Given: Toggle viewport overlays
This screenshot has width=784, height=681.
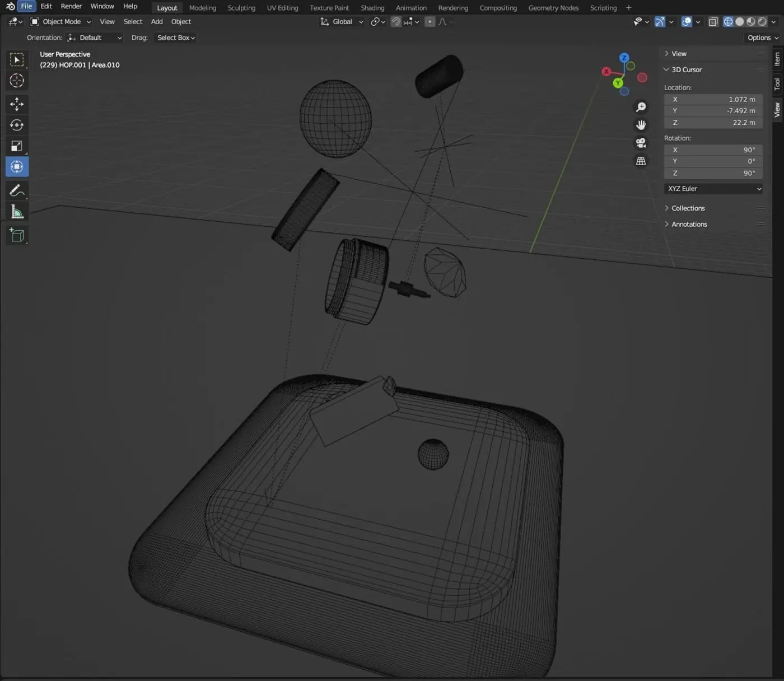Looking at the screenshot, I should pos(687,22).
